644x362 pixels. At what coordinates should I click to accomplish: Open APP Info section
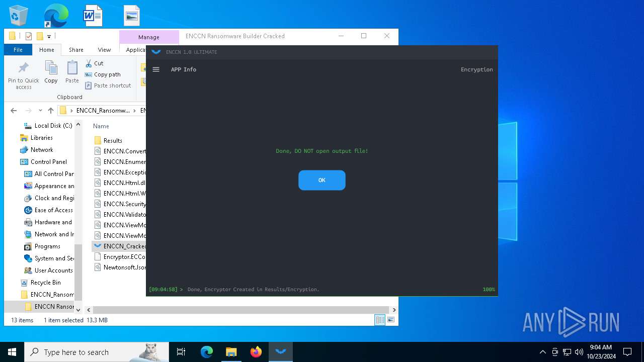pos(184,69)
